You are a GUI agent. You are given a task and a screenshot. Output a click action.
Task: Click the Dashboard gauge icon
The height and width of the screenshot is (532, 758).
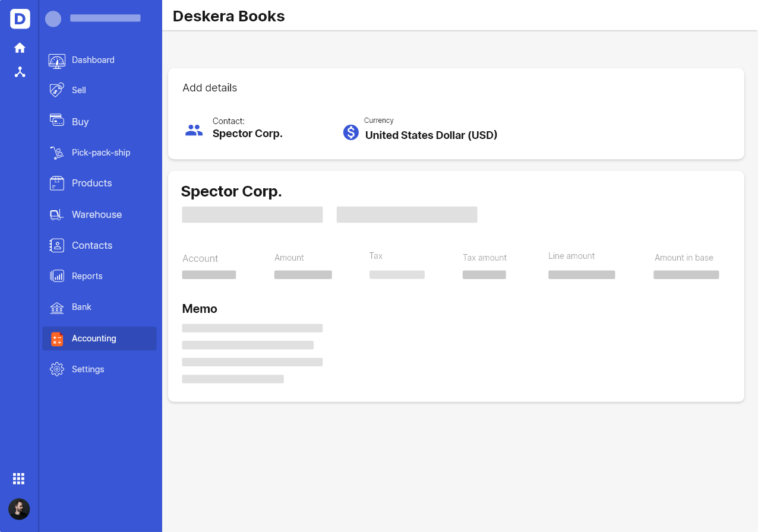pyautogui.click(x=57, y=61)
